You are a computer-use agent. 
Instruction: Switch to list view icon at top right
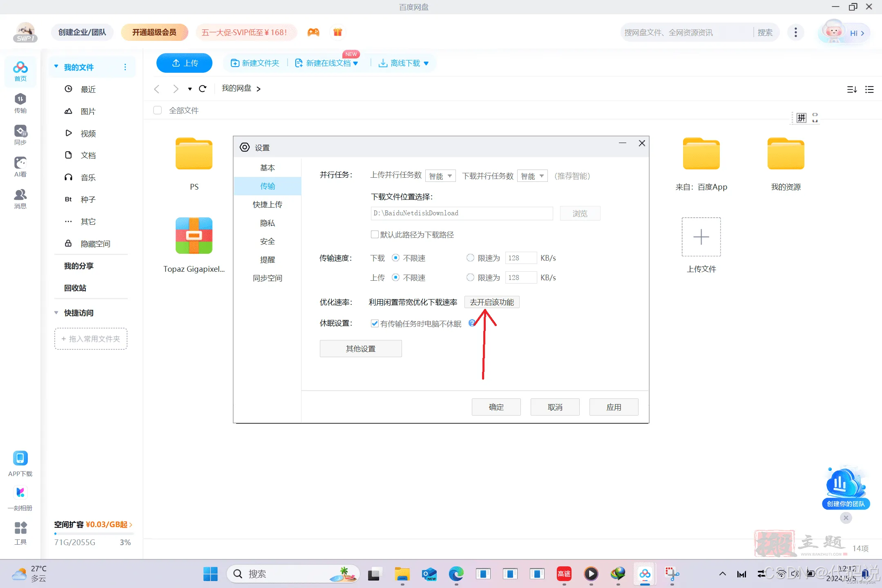(x=869, y=89)
